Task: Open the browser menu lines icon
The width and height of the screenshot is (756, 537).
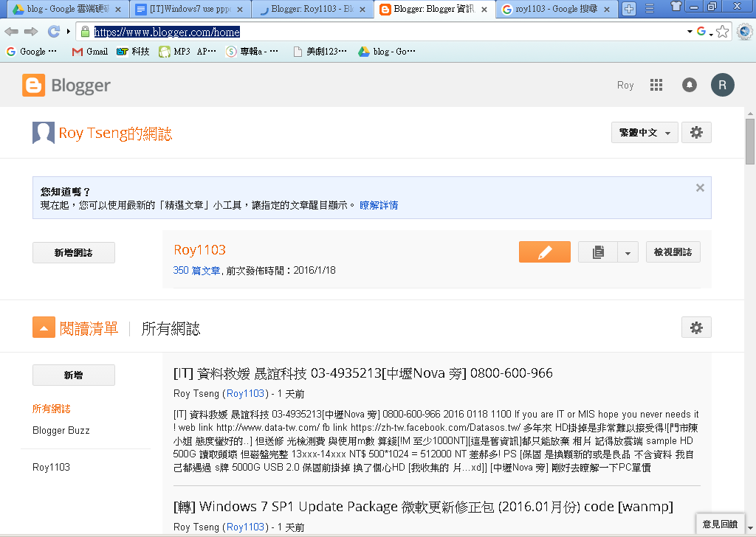Action: tap(650, 9)
